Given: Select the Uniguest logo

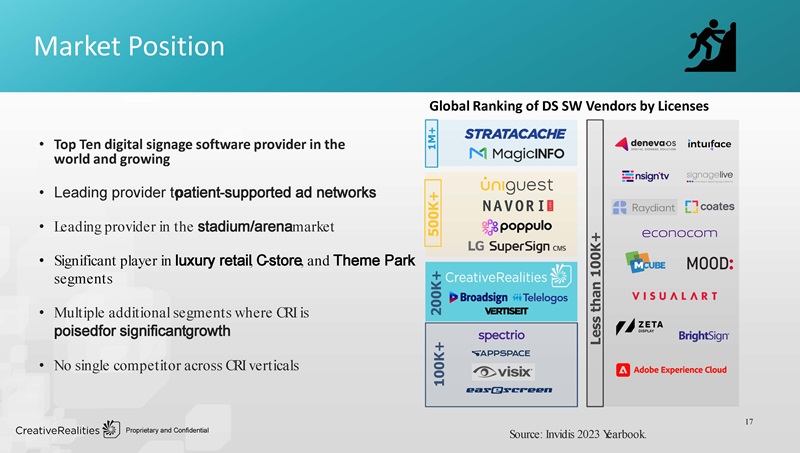Looking at the screenshot, I should coord(516,185).
